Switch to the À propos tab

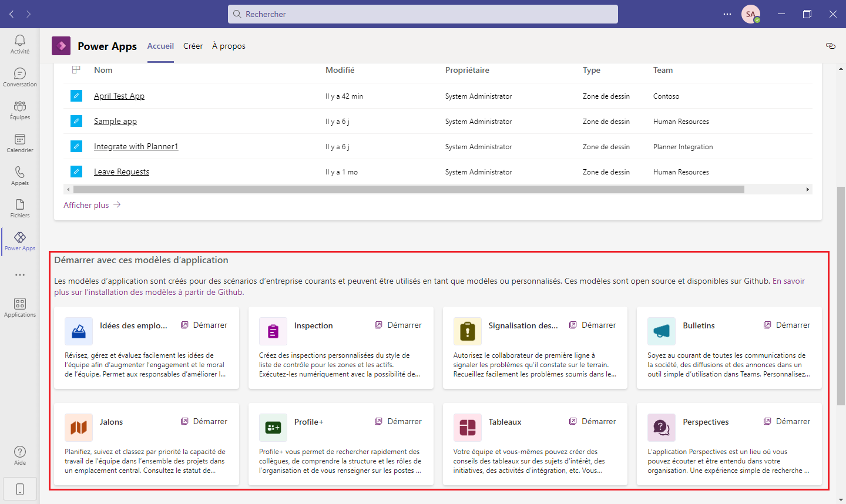(x=229, y=46)
